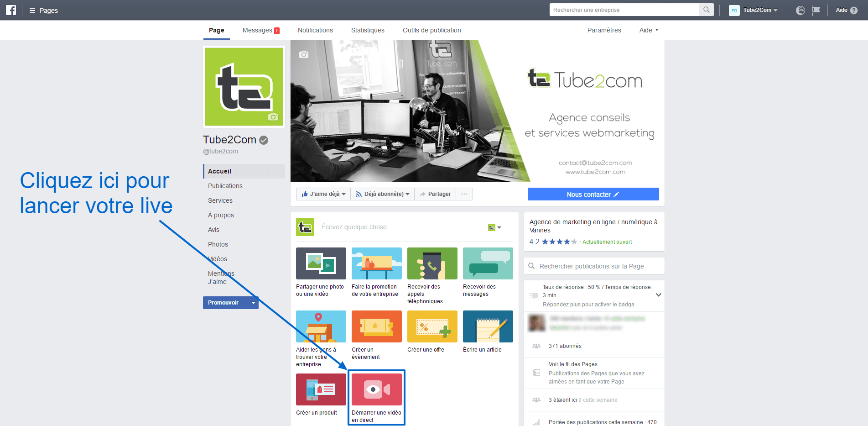Open Outils de publication tab
Screen dimensions: 868x426
[x=431, y=30]
